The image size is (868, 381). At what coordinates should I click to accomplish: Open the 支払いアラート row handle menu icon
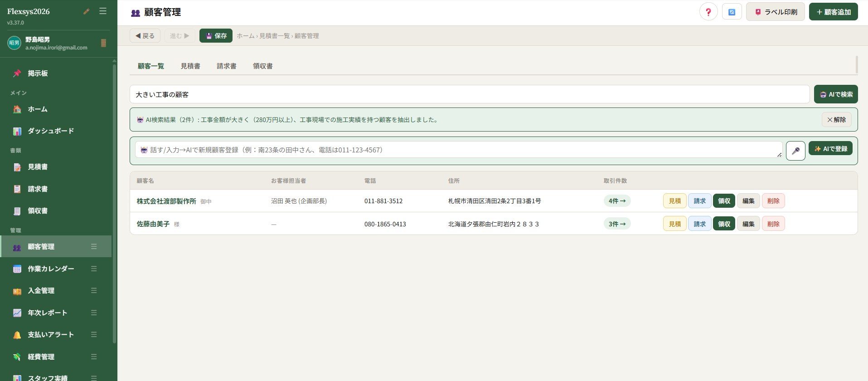[x=94, y=334]
